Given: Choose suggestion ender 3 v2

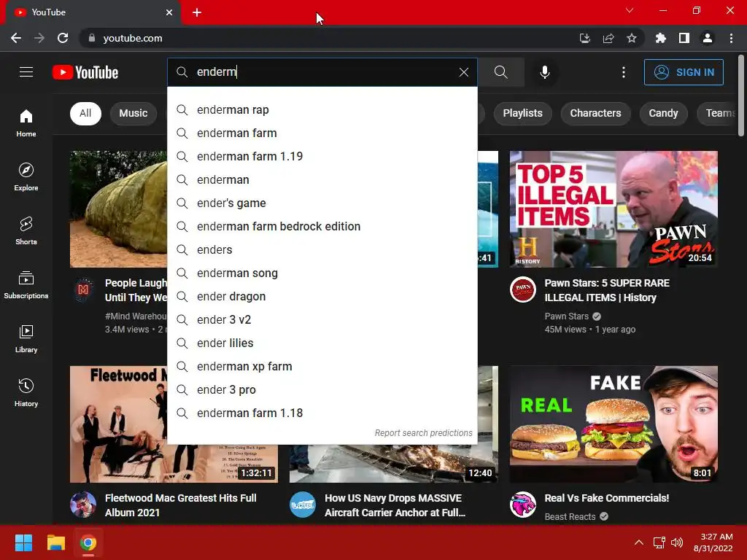Looking at the screenshot, I should [322, 320].
